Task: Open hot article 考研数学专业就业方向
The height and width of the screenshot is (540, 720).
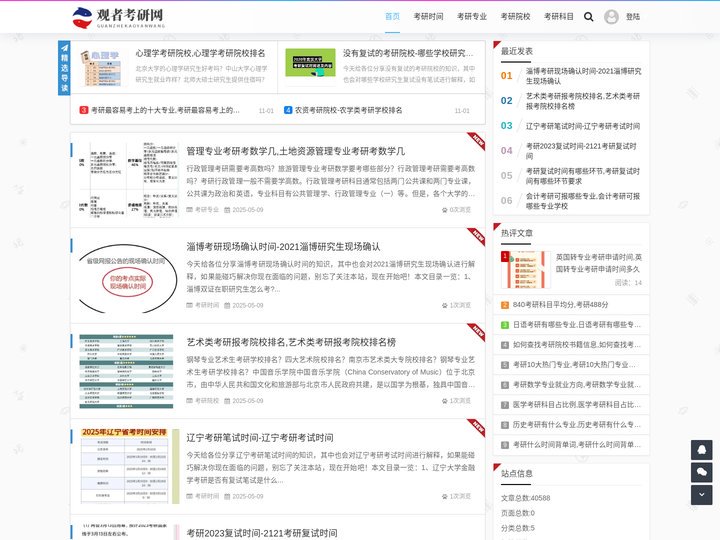Action: pos(577,385)
